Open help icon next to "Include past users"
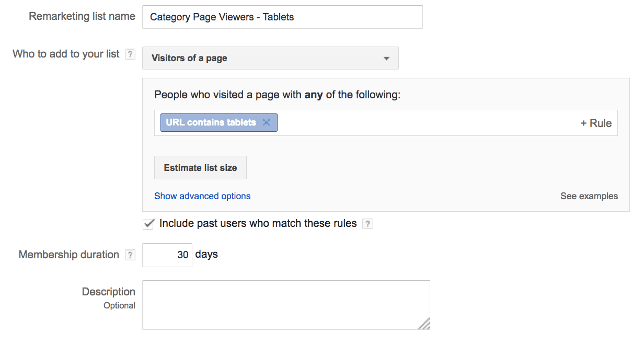This screenshot has width=644, height=344. 368,224
